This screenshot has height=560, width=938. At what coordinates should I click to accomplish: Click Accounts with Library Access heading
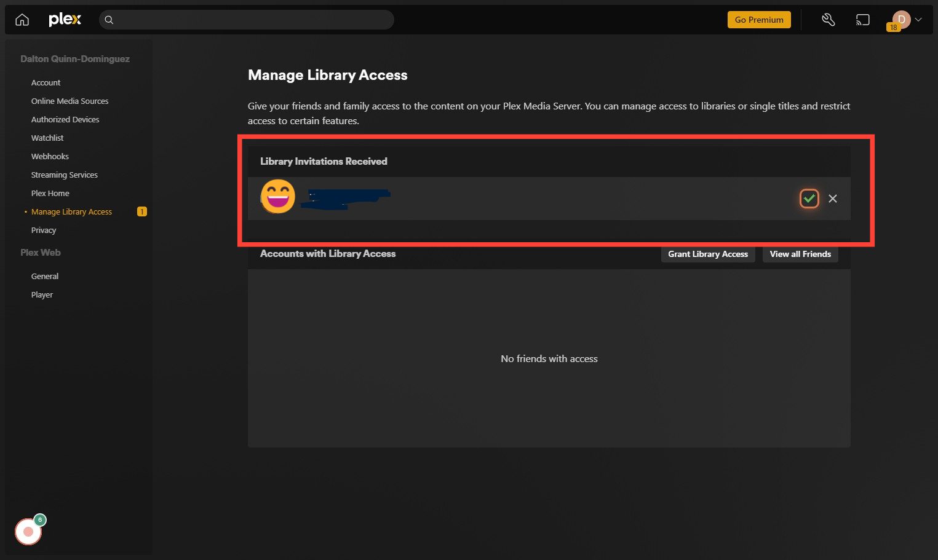(328, 253)
